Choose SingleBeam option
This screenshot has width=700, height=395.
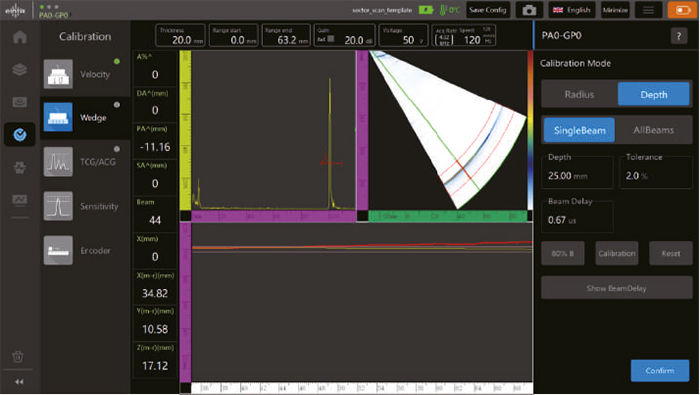point(579,130)
